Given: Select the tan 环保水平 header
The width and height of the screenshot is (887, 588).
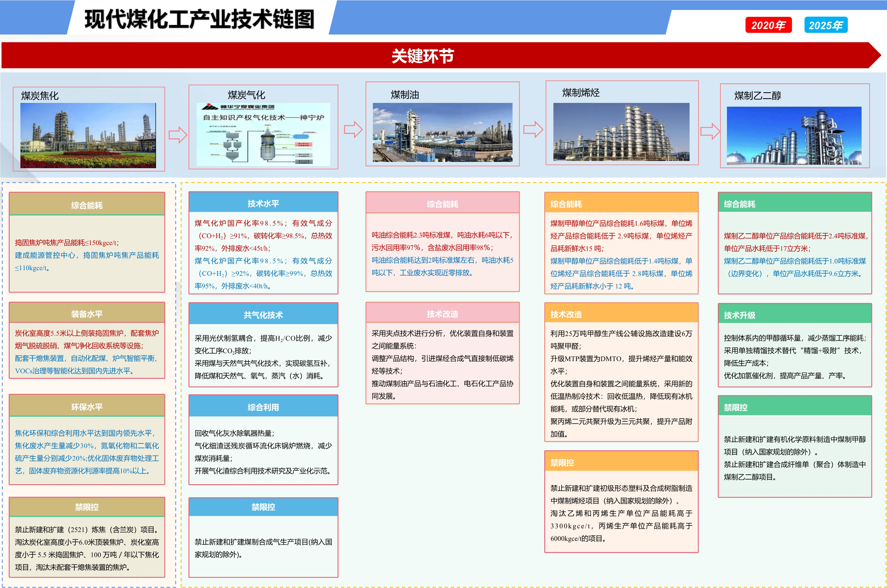Looking at the screenshot, I should tap(87, 406).
